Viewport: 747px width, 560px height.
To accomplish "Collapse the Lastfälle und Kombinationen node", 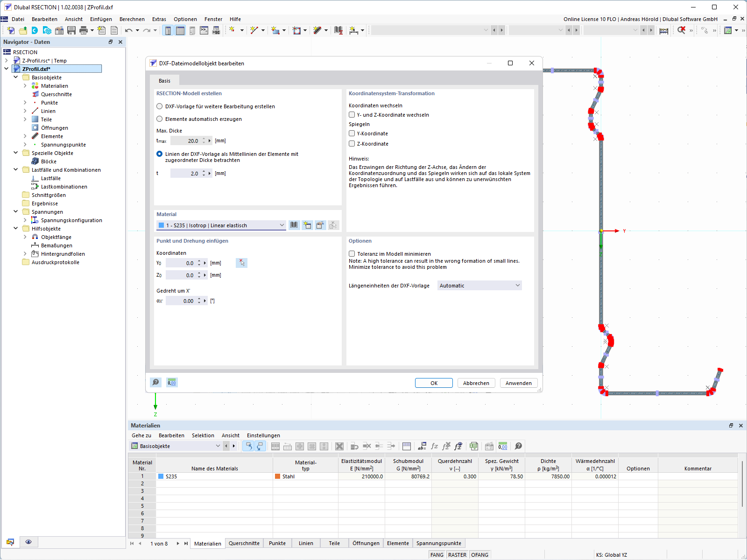I will 16,170.
